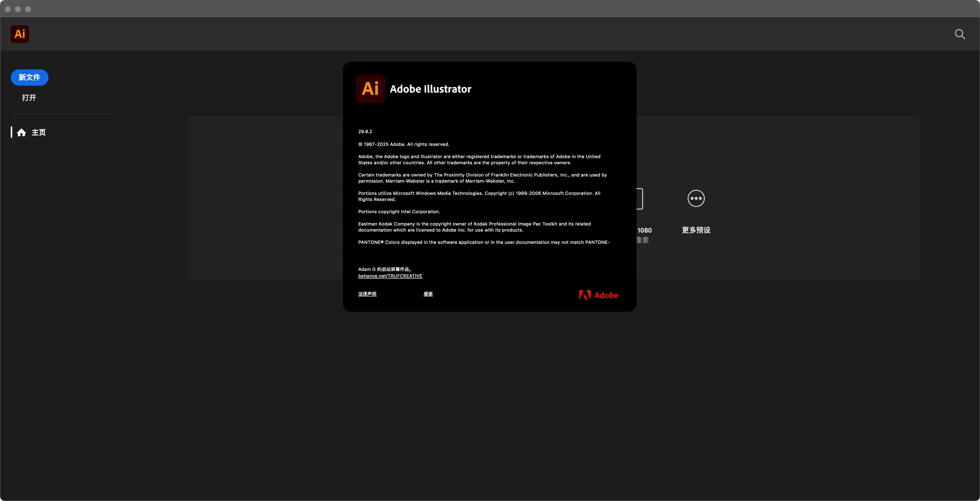Click the partially hidden document preset icon
This screenshot has width=980, height=501.
pos(640,199)
